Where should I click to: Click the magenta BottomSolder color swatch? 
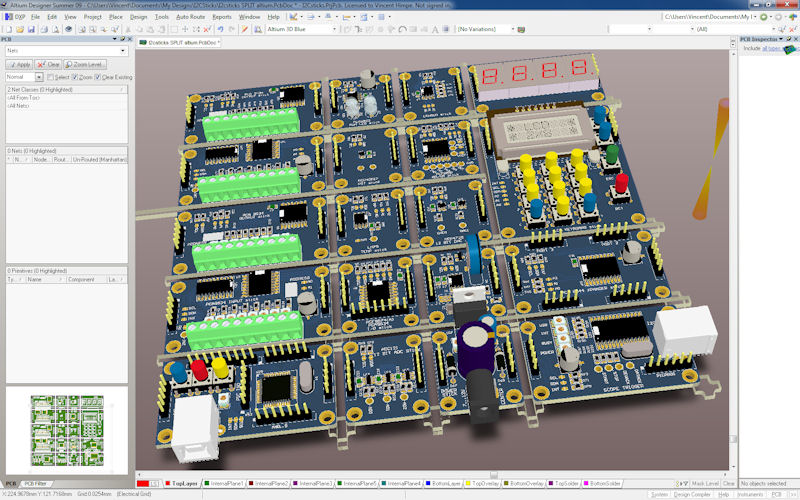(586, 483)
